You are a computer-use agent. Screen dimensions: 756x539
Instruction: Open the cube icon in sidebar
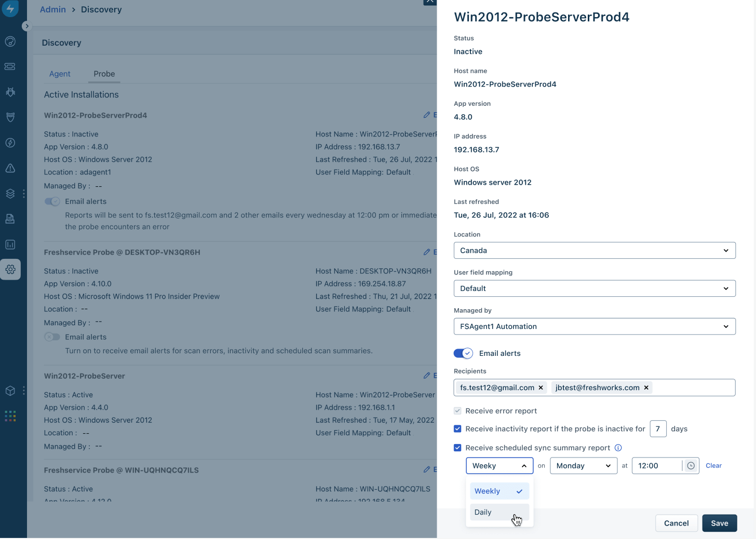(10, 391)
